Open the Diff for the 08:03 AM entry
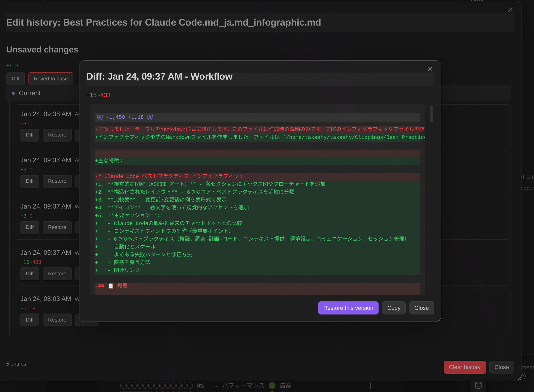This screenshot has height=392, width=534. click(30, 320)
